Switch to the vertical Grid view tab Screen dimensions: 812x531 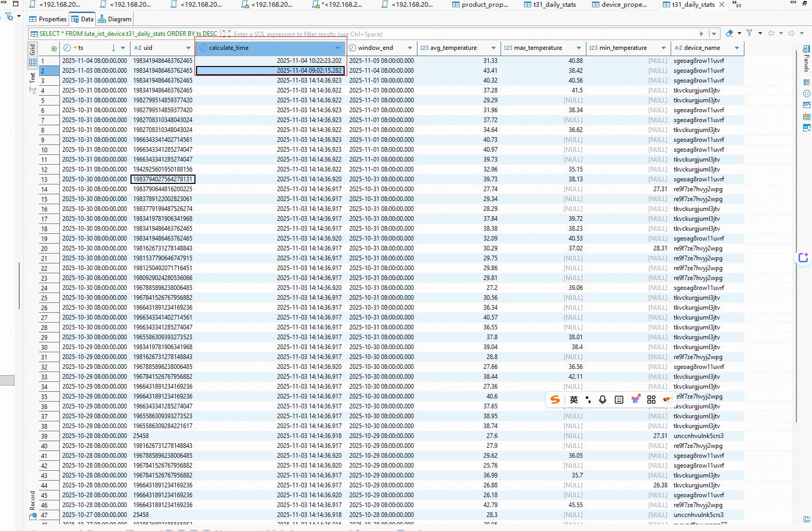pos(33,50)
